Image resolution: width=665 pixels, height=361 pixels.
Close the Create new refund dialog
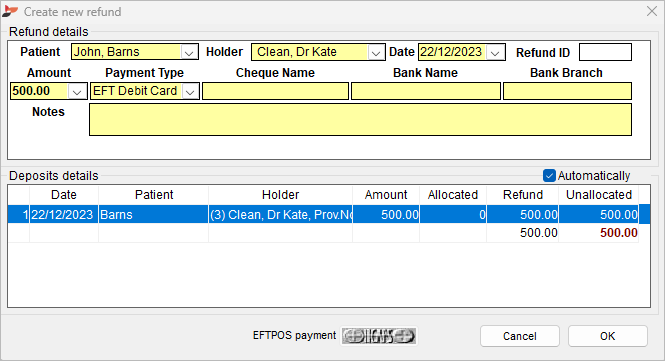click(x=652, y=11)
